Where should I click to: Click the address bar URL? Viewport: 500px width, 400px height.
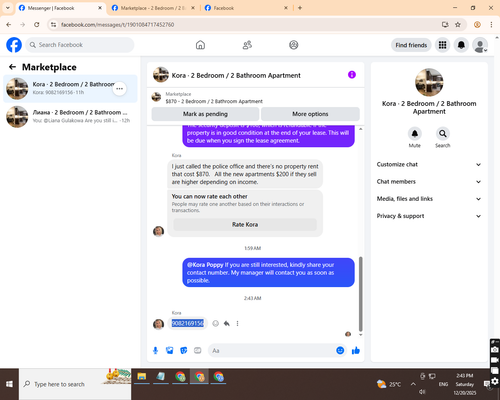(x=117, y=25)
